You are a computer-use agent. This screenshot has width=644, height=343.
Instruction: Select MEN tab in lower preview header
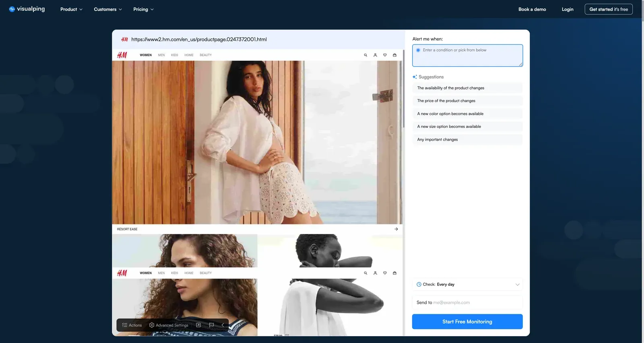(x=161, y=273)
